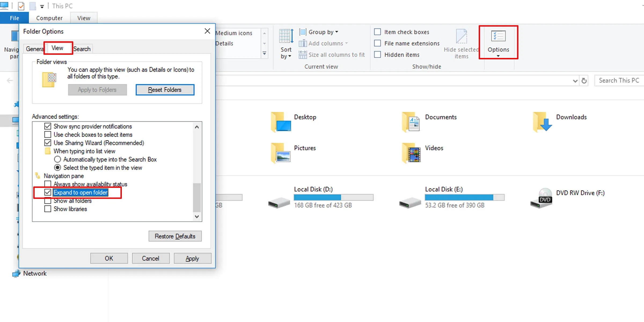
Task: Switch to the Computer ribbon tab
Action: pos(49,18)
